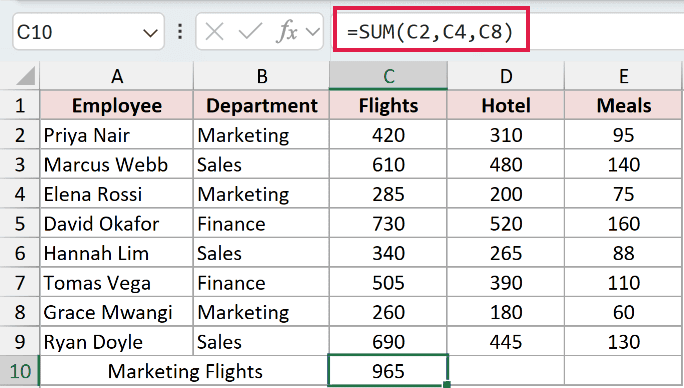
Task: Select row 9 header
Action: pyautogui.click(x=20, y=342)
